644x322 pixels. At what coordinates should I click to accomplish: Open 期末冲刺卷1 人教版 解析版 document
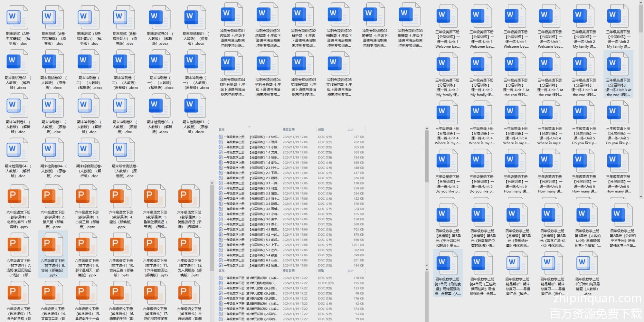tap(18, 114)
